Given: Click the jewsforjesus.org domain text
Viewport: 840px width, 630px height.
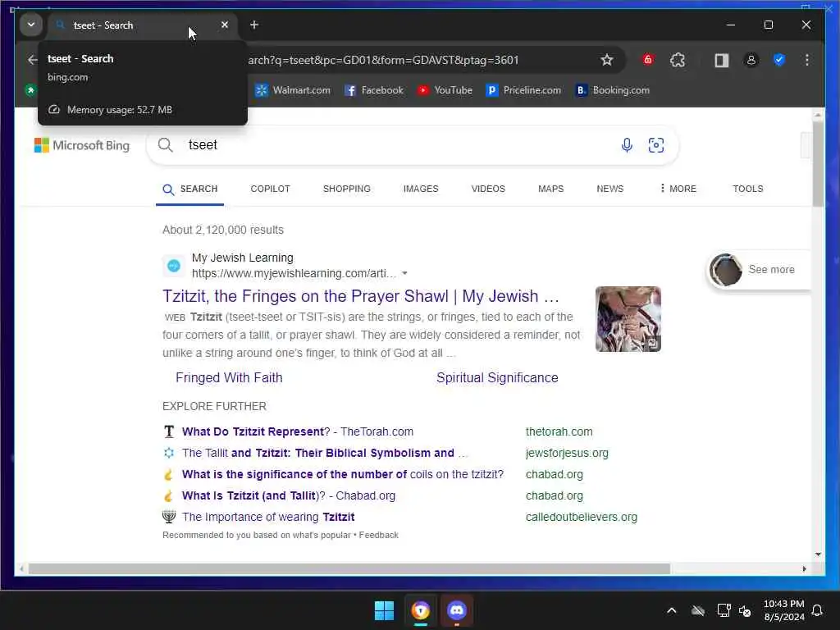Looking at the screenshot, I should [567, 453].
